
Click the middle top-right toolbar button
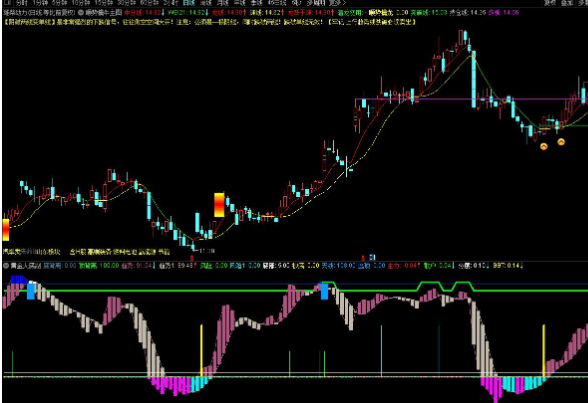(567, 3)
